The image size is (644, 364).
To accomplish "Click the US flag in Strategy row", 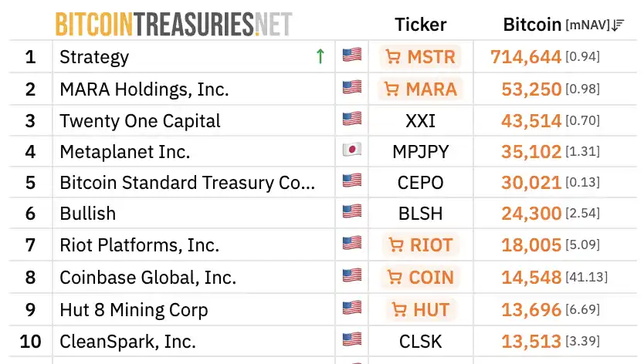I will [352, 56].
